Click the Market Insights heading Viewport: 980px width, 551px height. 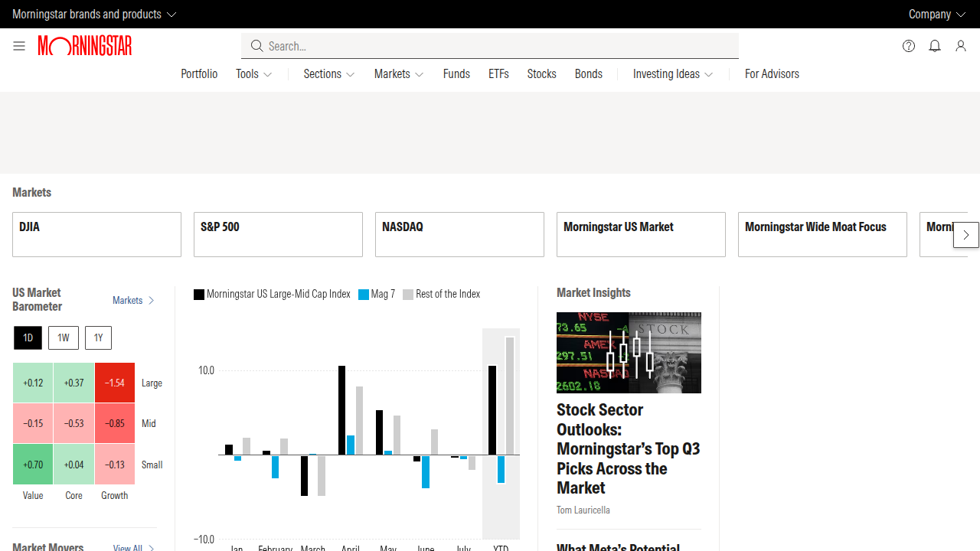click(x=593, y=292)
